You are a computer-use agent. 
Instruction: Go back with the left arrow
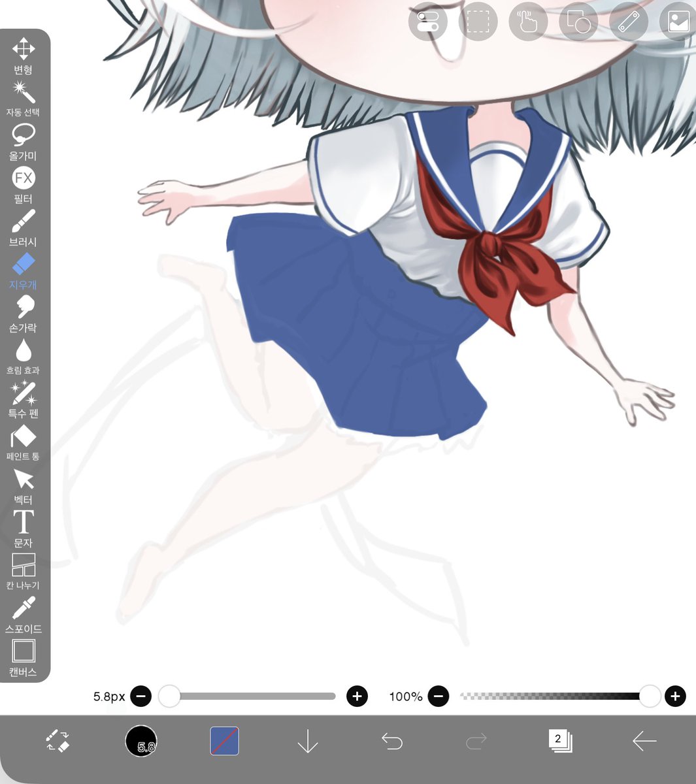[644, 741]
